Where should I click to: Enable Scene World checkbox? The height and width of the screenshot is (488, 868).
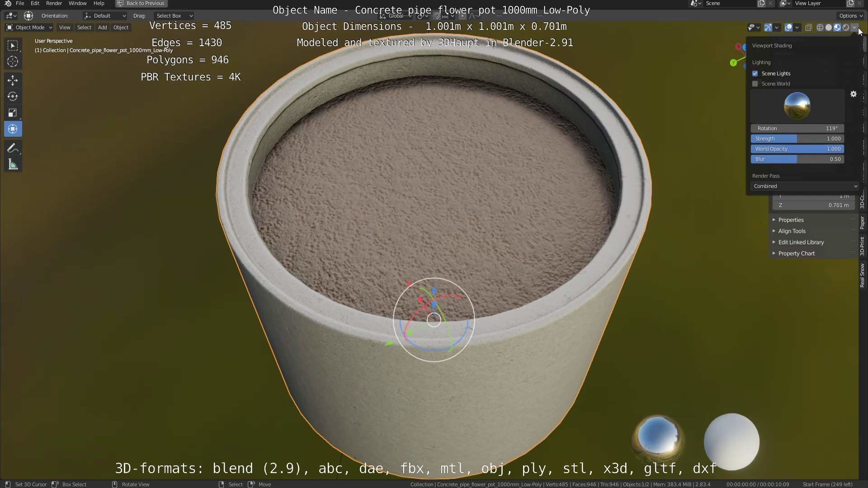click(755, 84)
